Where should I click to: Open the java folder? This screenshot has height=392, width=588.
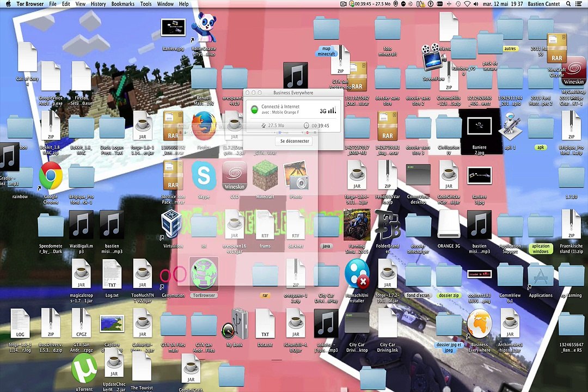(x=326, y=226)
